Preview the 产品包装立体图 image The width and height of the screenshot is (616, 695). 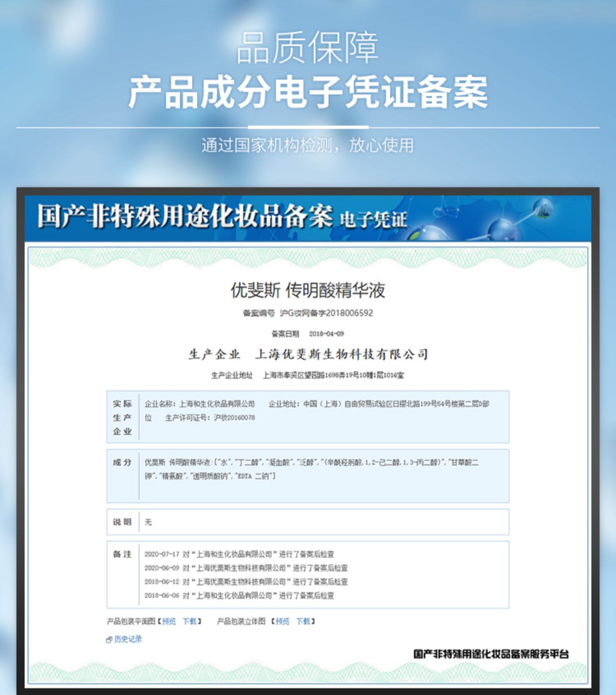(x=282, y=621)
